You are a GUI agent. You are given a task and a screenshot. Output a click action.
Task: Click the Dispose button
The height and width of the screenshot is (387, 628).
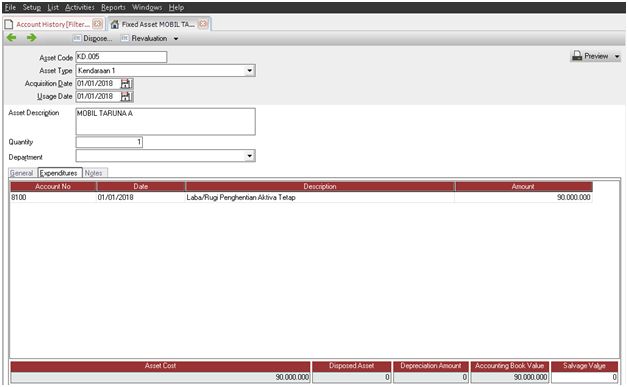[x=93, y=38]
